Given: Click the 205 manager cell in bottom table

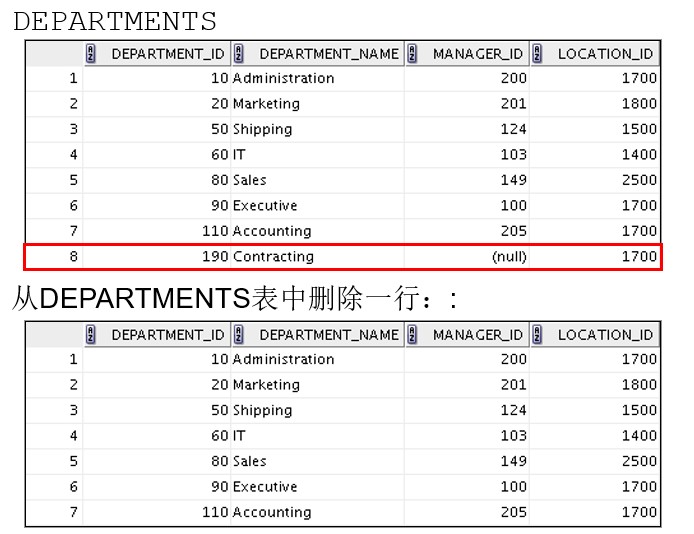Looking at the screenshot, I should point(467,512).
